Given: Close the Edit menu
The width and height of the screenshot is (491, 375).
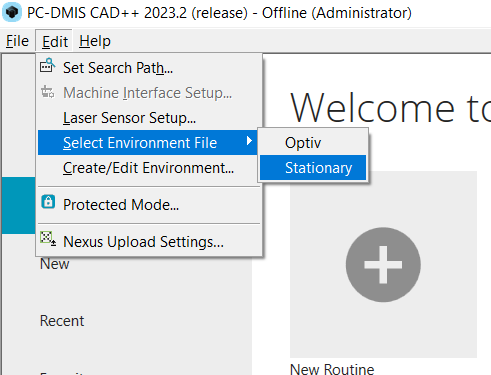Looking at the screenshot, I should pos(55,41).
